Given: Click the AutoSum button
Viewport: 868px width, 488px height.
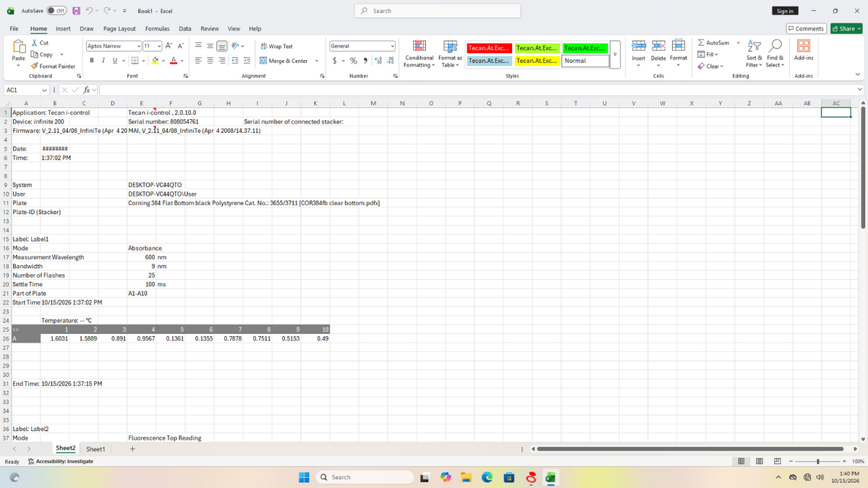Looking at the screenshot, I should (714, 43).
